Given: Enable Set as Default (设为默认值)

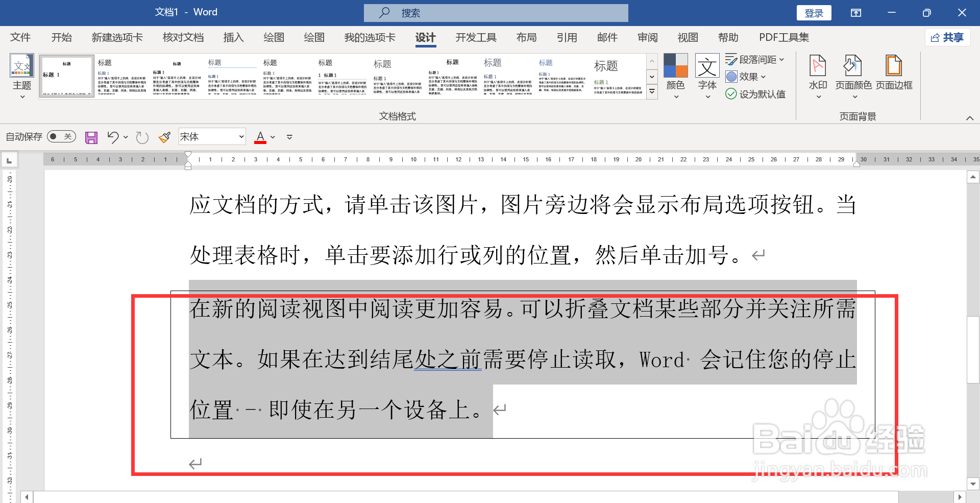Looking at the screenshot, I should (755, 94).
